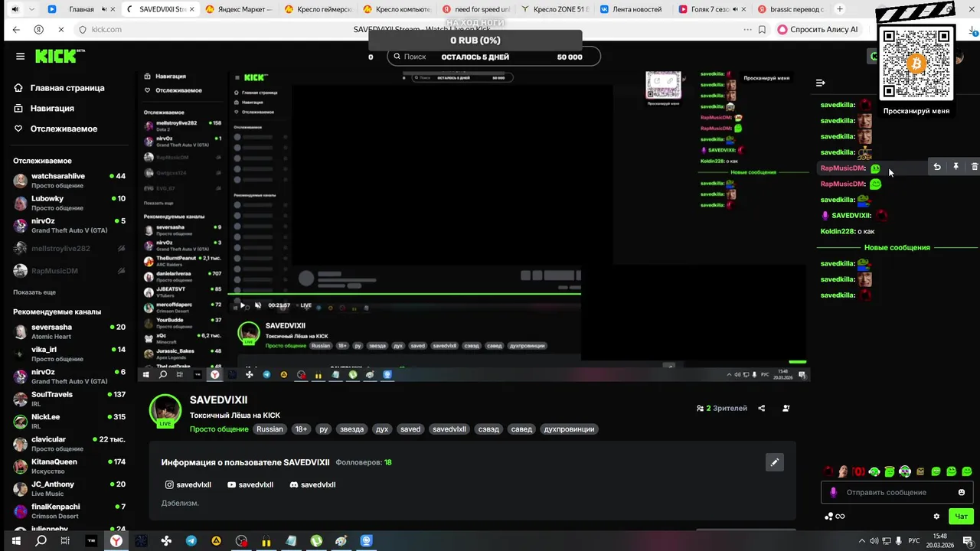Open NickLee recommended channel
The height and width of the screenshot is (551, 980).
[x=69, y=421]
